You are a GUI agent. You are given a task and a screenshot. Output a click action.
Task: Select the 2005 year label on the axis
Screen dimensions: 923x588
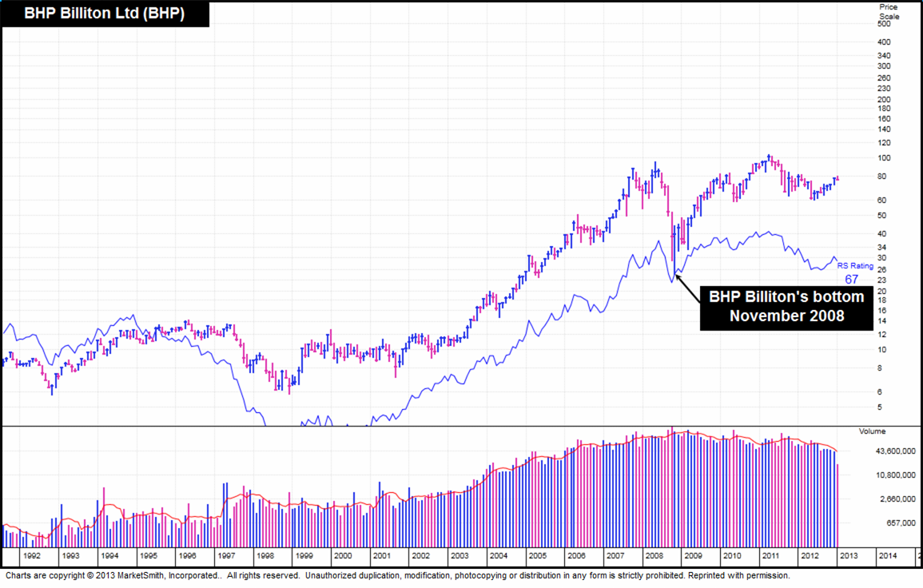(x=537, y=555)
